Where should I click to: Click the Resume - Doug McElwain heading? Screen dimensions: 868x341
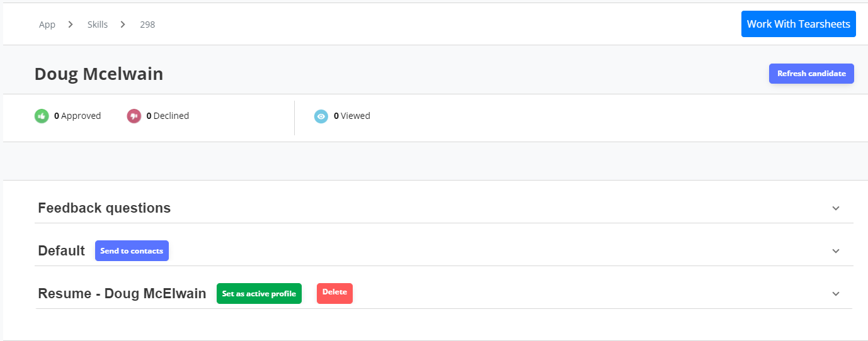[x=122, y=293]
